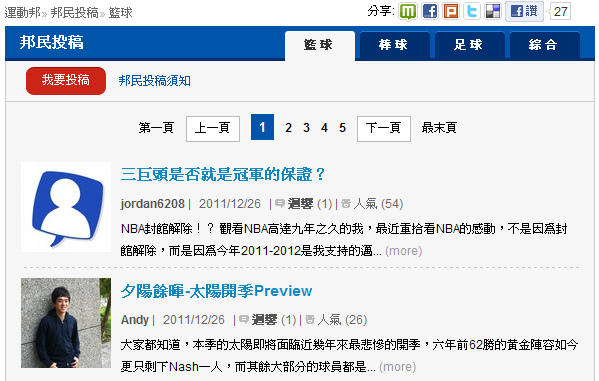The width and height of the screenshot is (599, 381).
Task: Open the 運動邦 breadcrumb link
Action: coord(22,12)
